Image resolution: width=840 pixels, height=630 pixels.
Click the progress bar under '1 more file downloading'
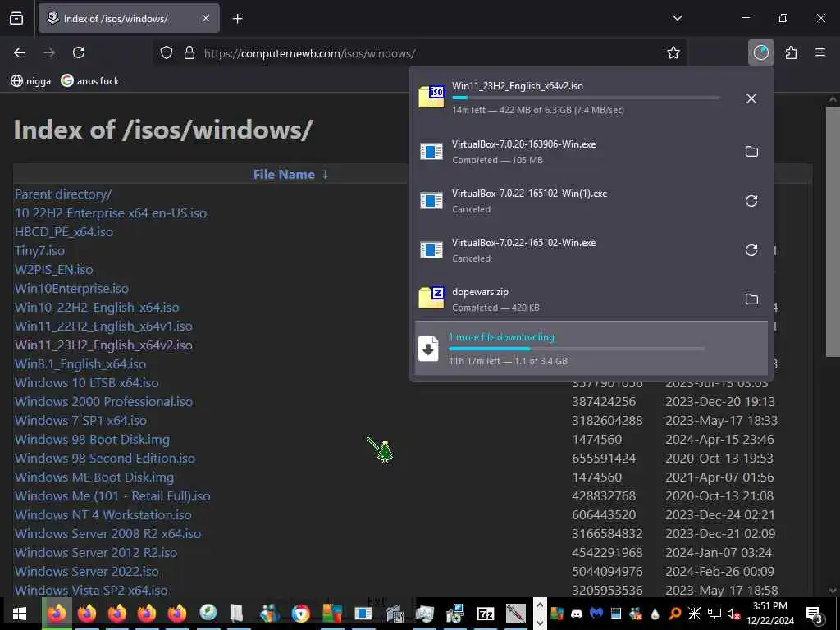[577, 349]
